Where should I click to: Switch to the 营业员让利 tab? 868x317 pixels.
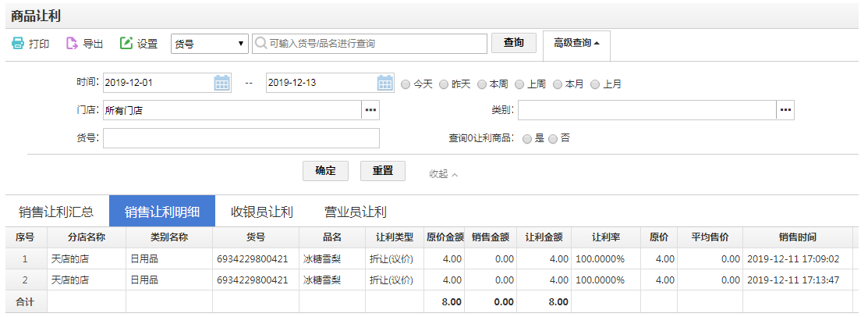356,212
